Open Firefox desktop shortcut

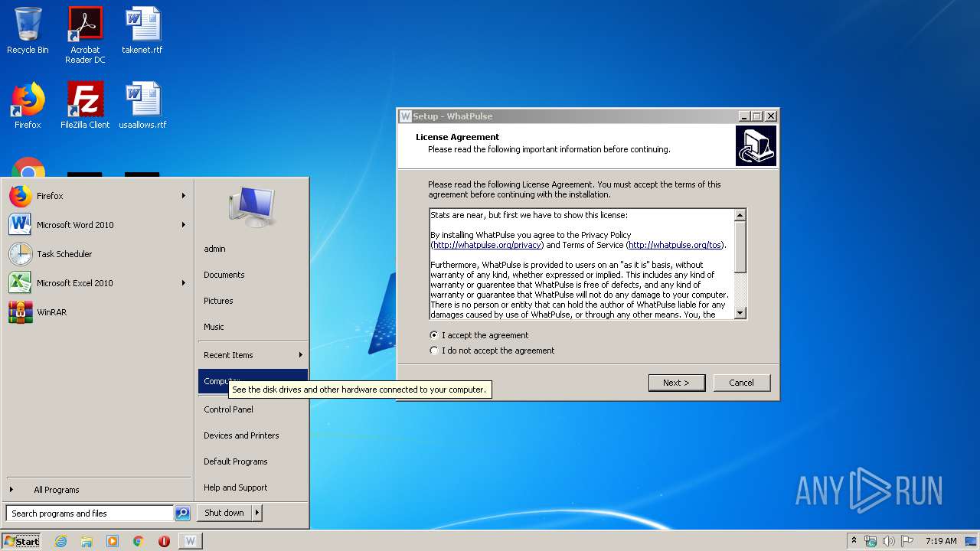coord(28,106)
